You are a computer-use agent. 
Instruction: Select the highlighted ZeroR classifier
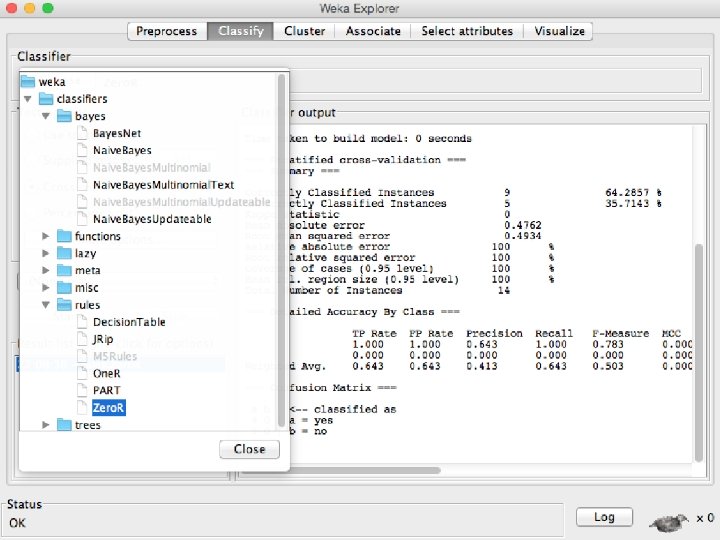108,407
